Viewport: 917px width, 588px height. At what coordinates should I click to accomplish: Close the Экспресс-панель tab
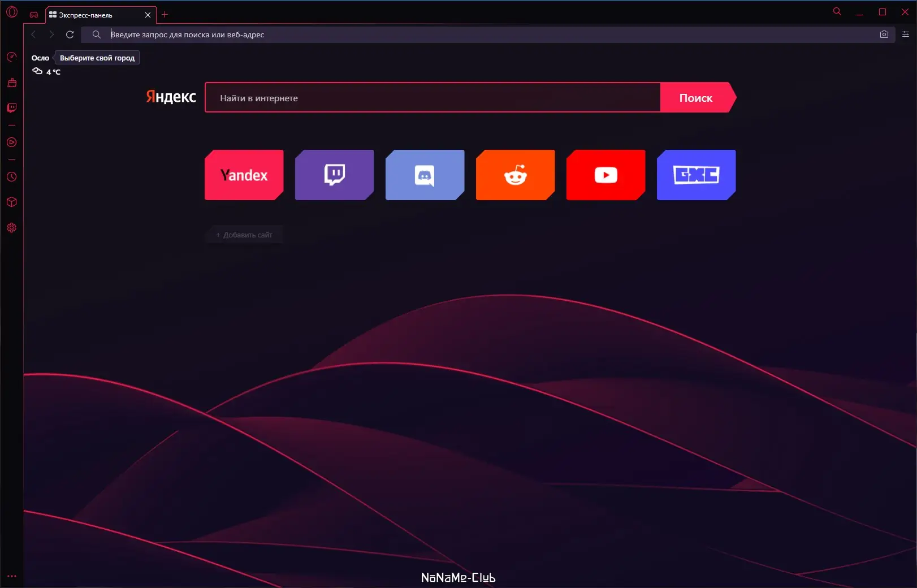148,15
